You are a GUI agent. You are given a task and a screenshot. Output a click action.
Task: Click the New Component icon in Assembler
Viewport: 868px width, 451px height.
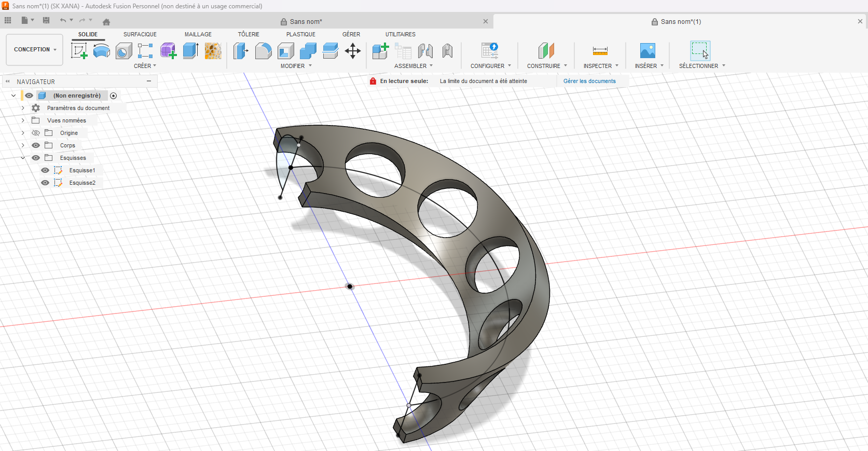[x=380, y=51]
